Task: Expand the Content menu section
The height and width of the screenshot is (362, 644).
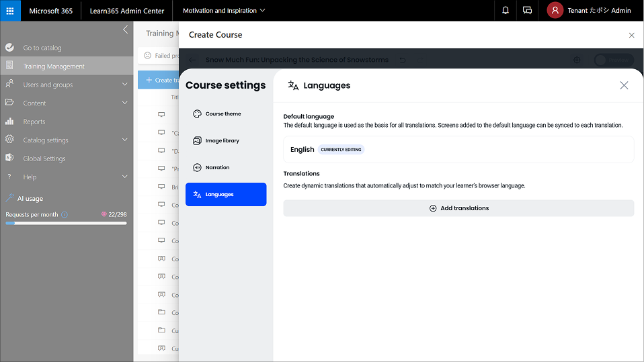Action: [x=66, y=103]
